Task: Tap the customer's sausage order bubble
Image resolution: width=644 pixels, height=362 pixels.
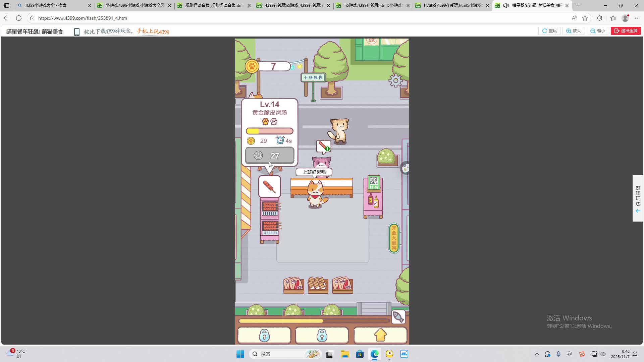Action: (323, 146)
